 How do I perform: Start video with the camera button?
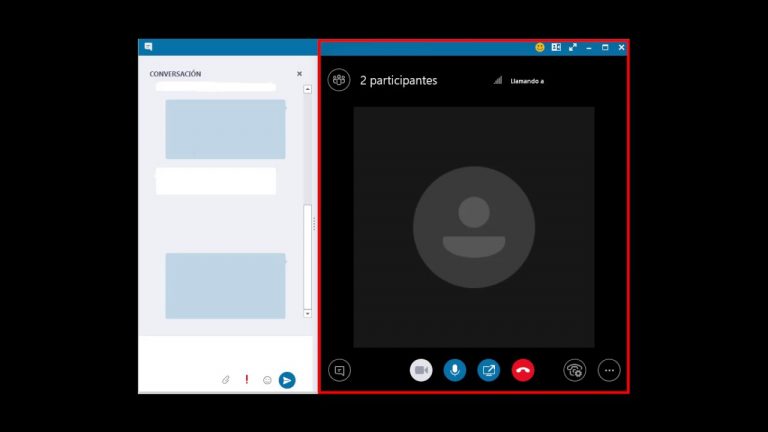coord(421,370)
